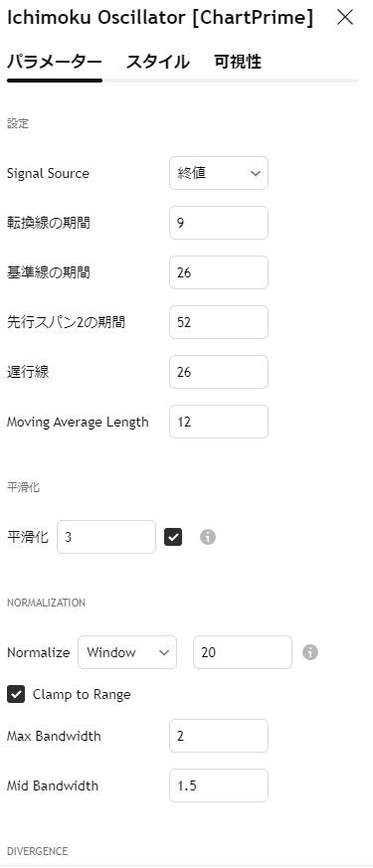Click the Mid Bandwidth input field
Image resolution: width=373 pixels, height=868 pixels.
(x=219, y=785)
